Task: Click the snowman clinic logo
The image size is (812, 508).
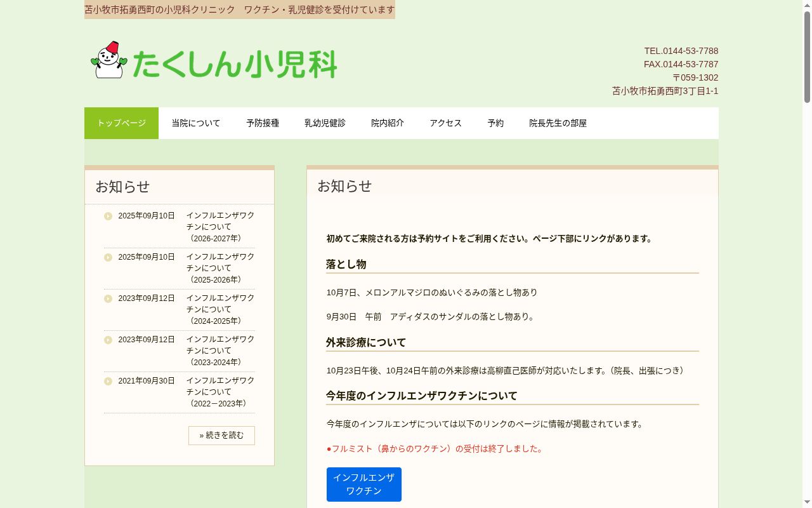Action: (x=109, y=60)
